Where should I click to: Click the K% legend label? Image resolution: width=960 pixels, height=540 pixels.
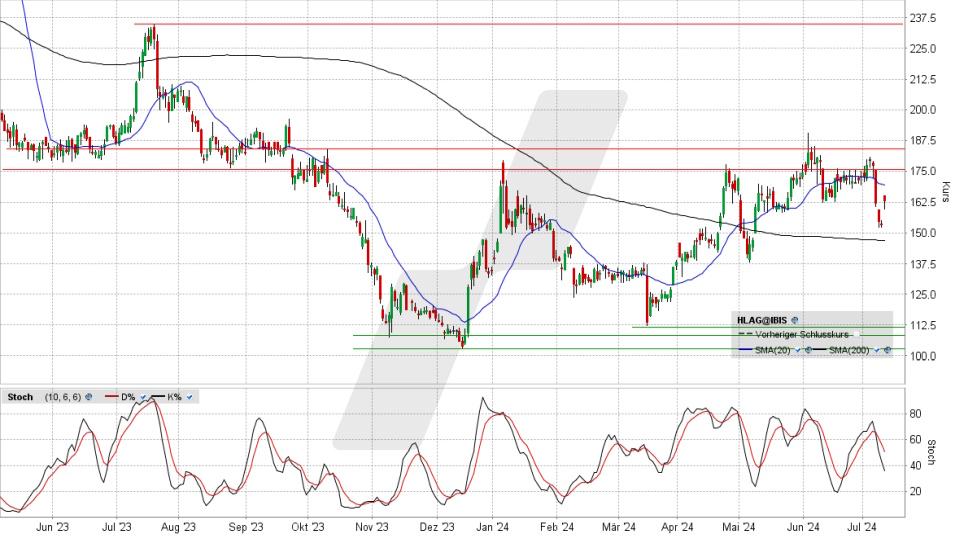[174, 397]
